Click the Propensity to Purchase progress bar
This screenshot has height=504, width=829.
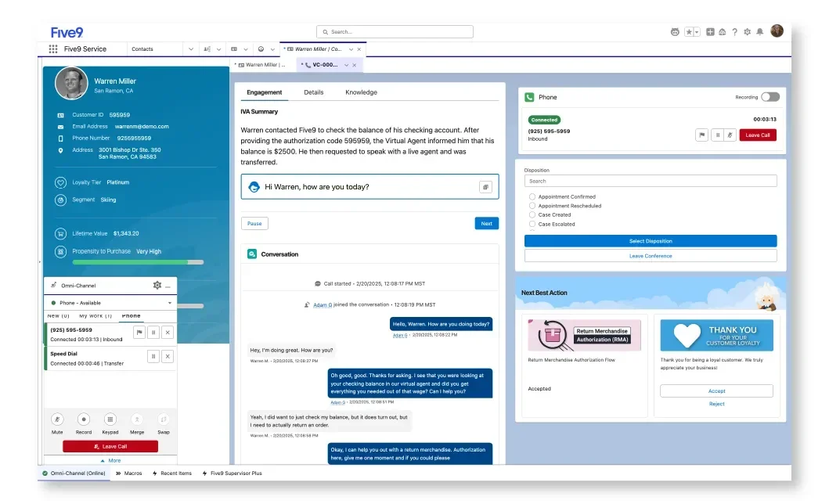pos(129,262)
